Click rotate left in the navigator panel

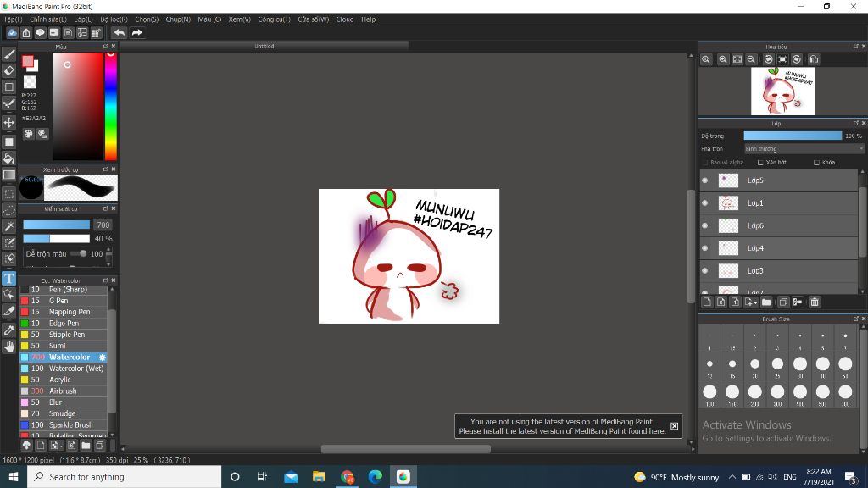pos(768,59)
